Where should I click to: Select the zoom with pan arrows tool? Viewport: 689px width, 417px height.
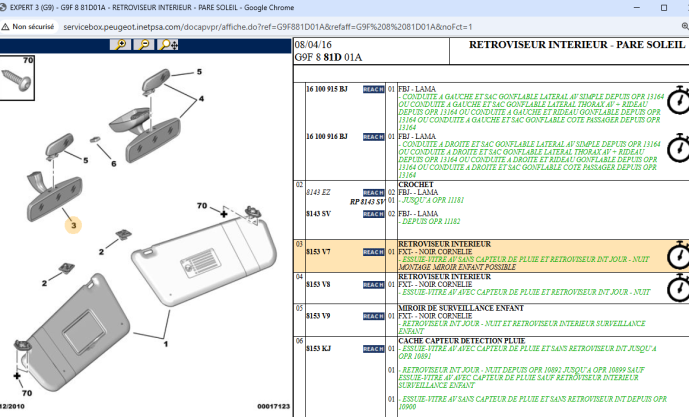click(168, 45)
